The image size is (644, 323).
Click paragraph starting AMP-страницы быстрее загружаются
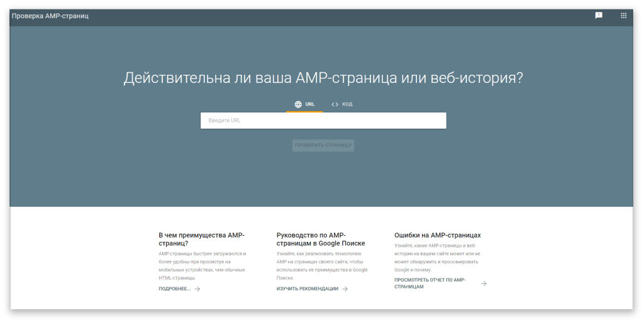pyautogui.click(x=202, y=266)
